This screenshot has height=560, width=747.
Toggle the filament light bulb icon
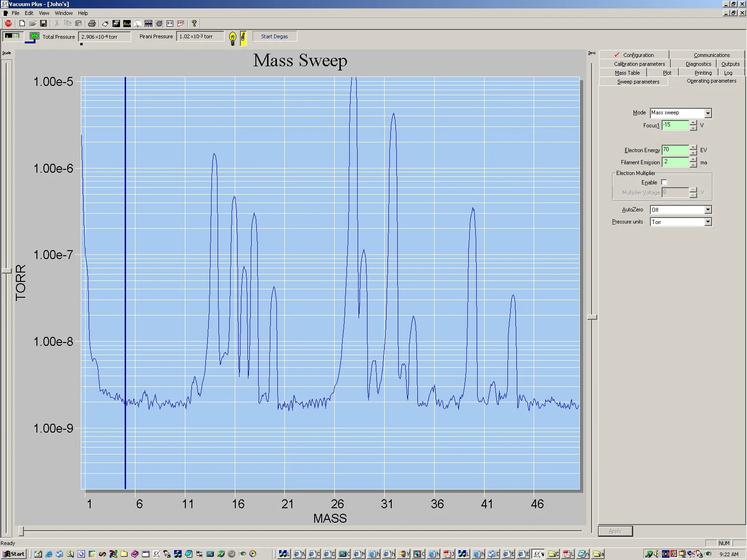233,38
